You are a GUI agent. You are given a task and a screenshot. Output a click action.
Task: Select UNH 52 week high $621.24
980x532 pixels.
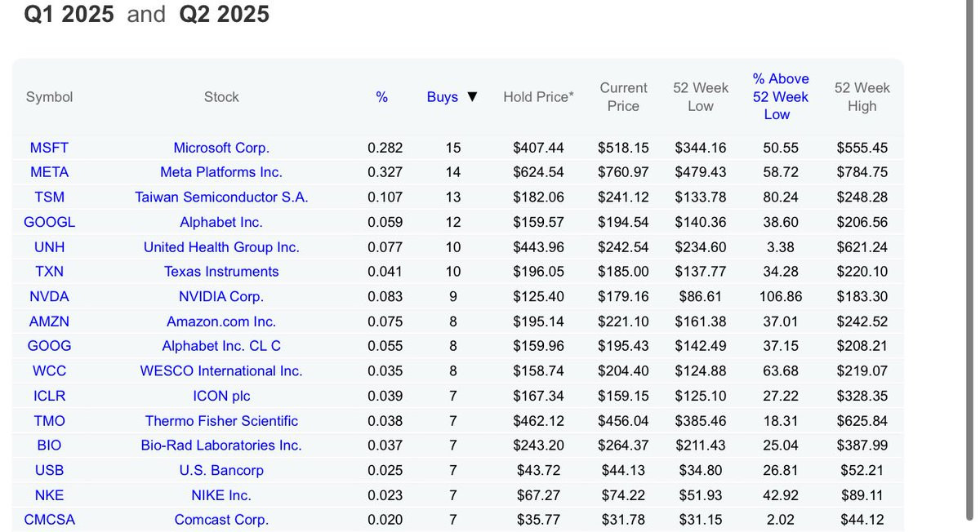(862, 246)
